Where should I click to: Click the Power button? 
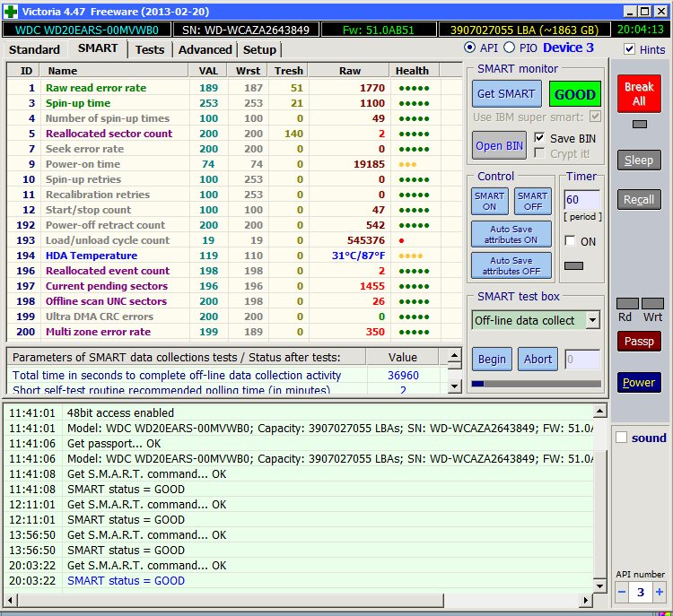pos(639,382)
